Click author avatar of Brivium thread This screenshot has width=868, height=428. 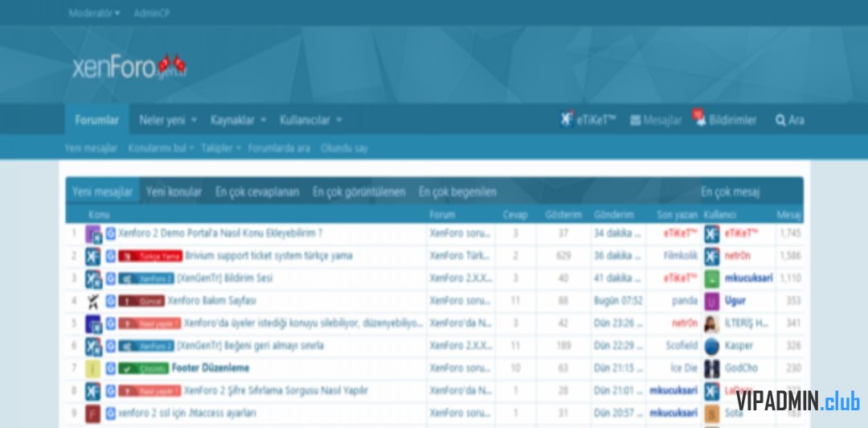[93, 256]
